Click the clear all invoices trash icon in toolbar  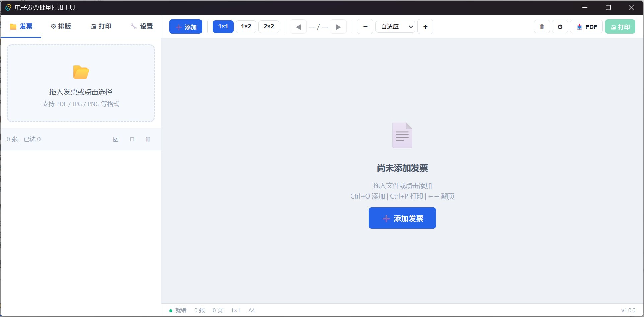point(542,27)
